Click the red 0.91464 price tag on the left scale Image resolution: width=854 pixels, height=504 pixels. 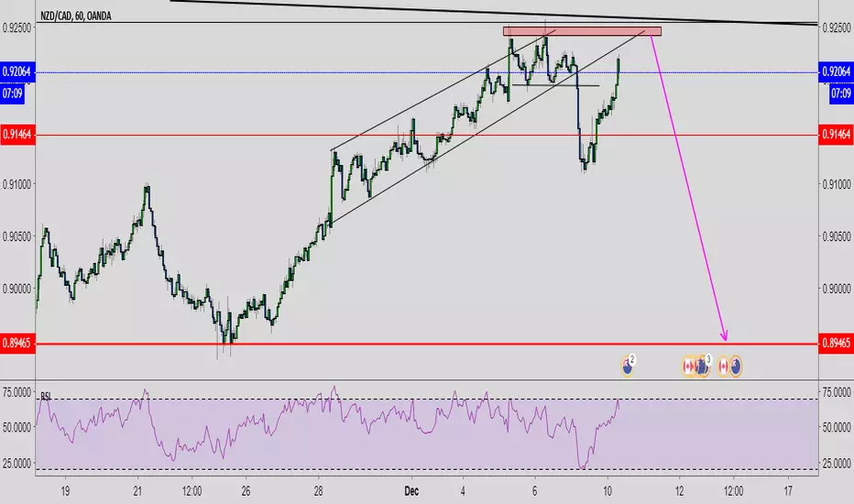coord(18,134)
